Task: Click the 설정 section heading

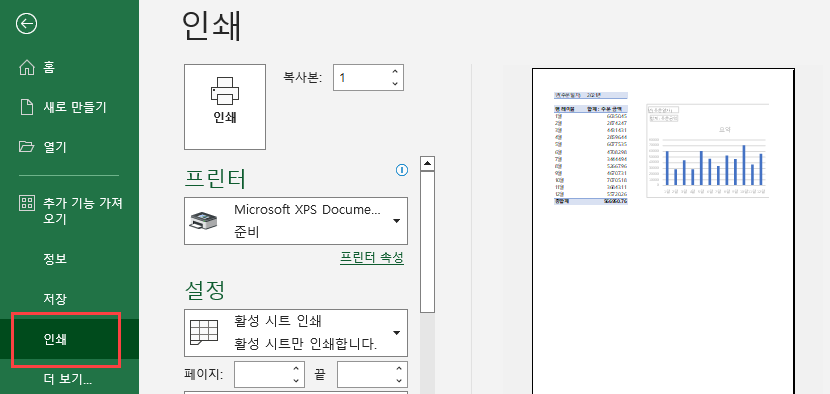Action: pyautogui.click(x=205, y=290)
